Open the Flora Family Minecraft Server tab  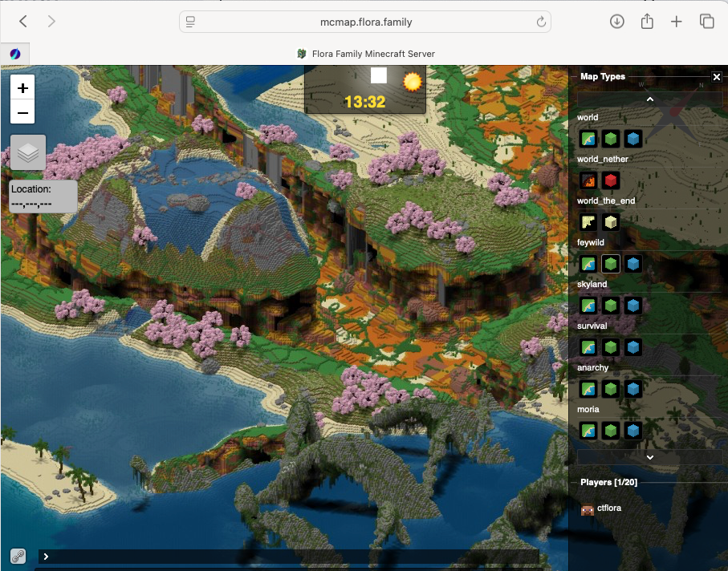pos(366,54)
